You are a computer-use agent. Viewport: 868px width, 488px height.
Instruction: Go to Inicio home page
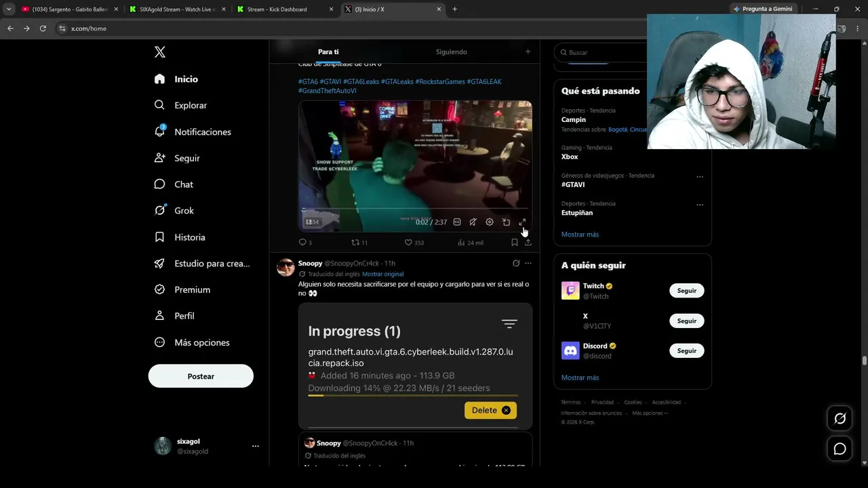coord(176,79)
